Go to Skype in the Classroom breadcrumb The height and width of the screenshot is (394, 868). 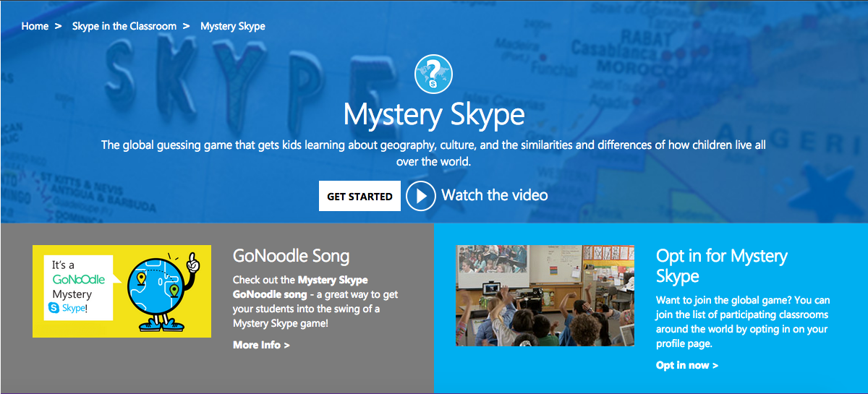124,26
